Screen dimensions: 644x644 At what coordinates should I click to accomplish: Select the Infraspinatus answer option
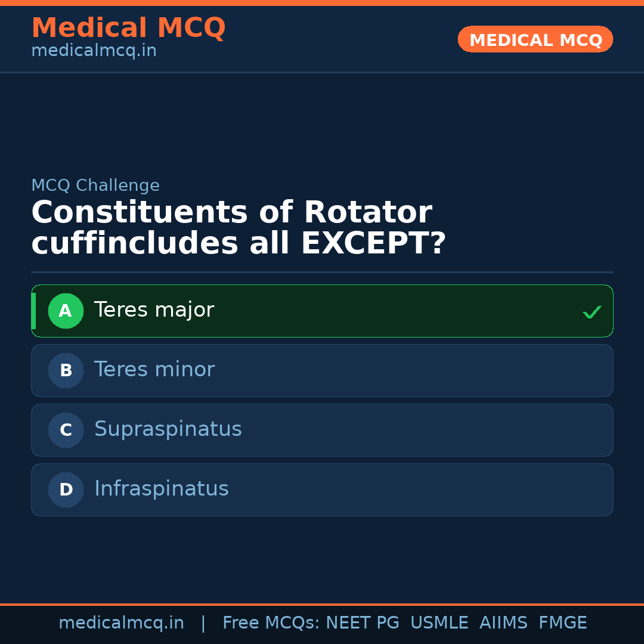click(322, 490)
